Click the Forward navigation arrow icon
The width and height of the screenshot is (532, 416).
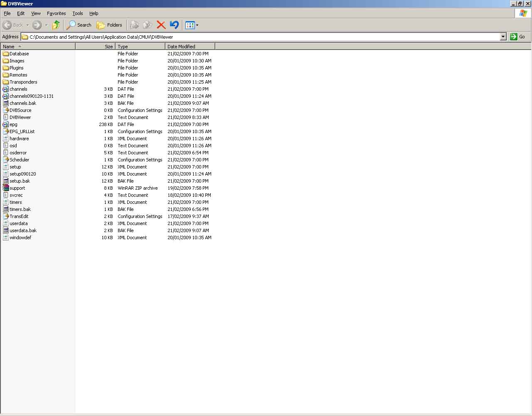click(x=37, y=25)
